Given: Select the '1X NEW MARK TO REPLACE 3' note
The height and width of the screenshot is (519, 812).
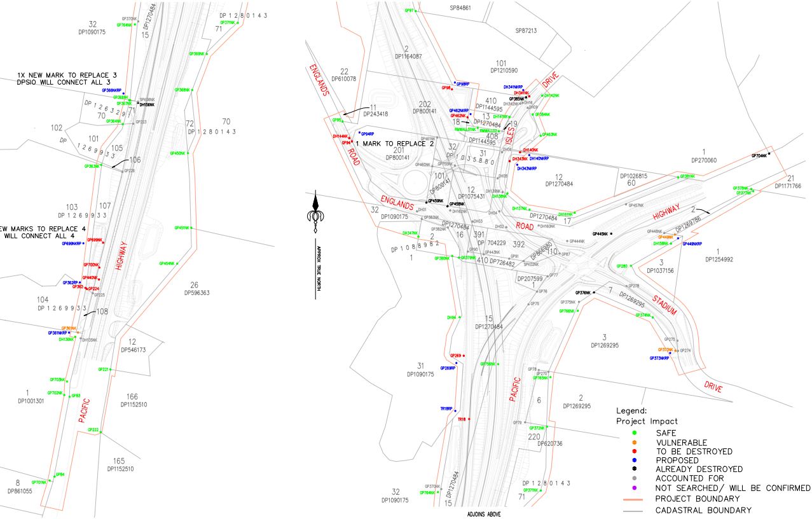Looking at the screenshot, I should point(67,75).
